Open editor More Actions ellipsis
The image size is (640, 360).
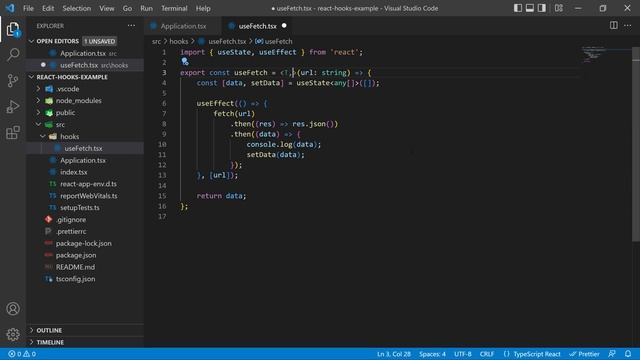pos(628,25)
